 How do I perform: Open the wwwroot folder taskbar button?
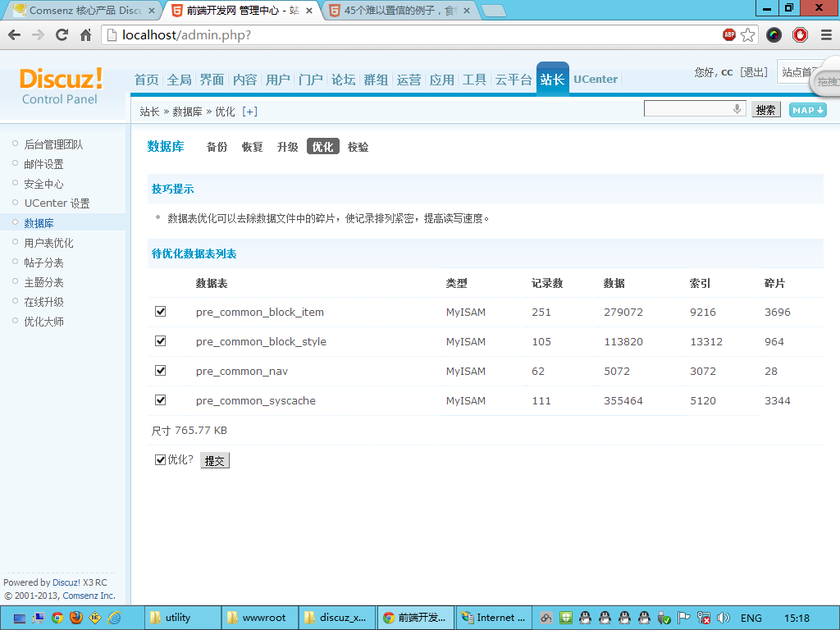260,618
